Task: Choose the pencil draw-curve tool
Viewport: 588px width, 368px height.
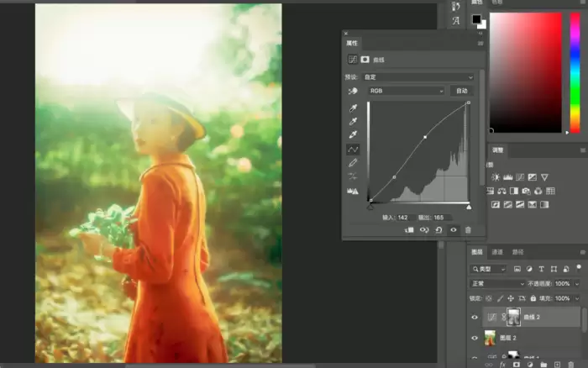Action: point(353,163)
